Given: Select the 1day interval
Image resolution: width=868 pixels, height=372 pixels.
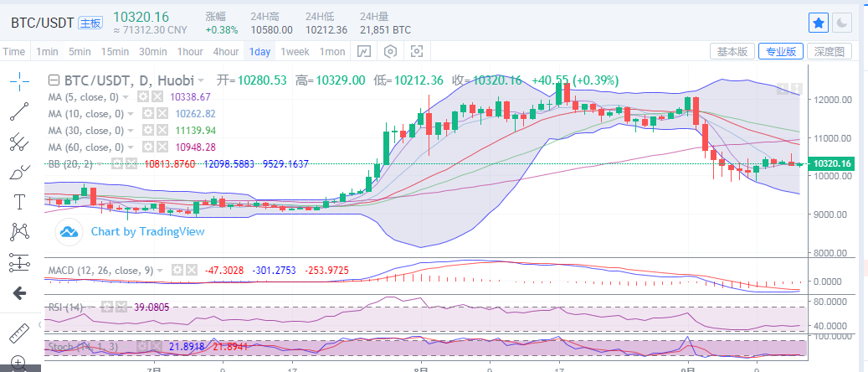Looking at the screenshot, I should coord(259,52).
